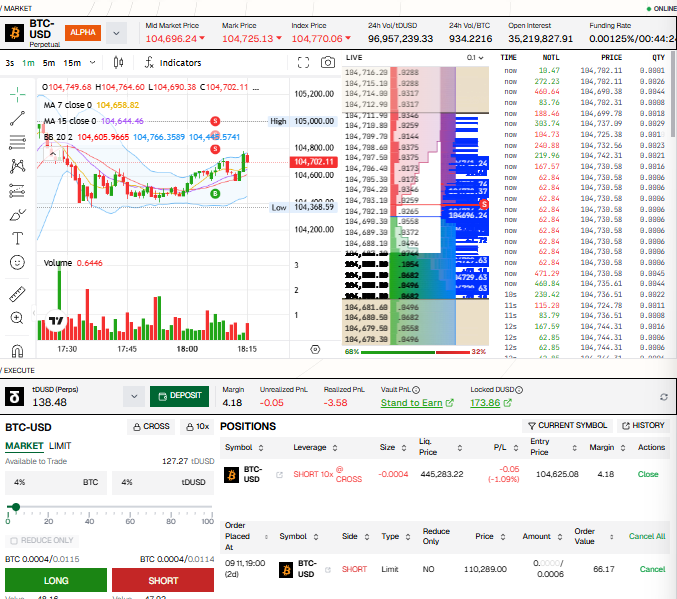Image resolution: width=677 pixels, height=599 pixels.
Task: Click the tDUSD amount input field
Action: click(x=163, y=482)
